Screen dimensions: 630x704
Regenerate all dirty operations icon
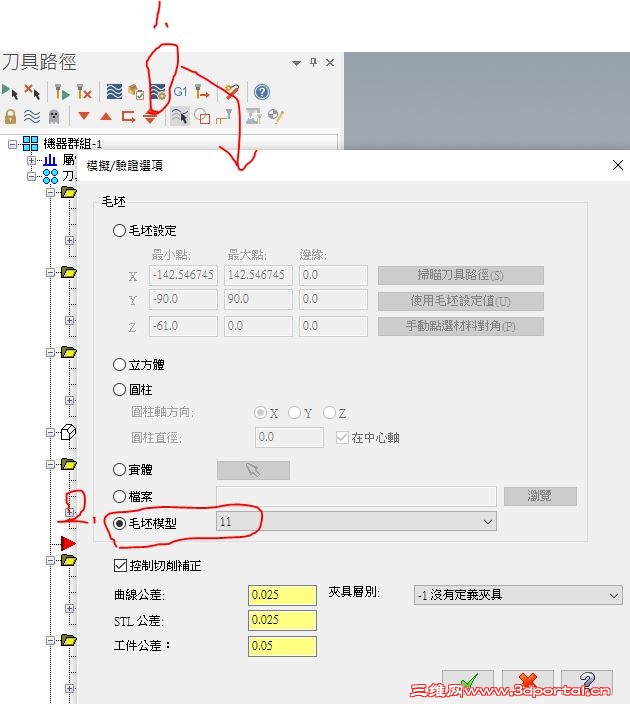coord(84,92)
